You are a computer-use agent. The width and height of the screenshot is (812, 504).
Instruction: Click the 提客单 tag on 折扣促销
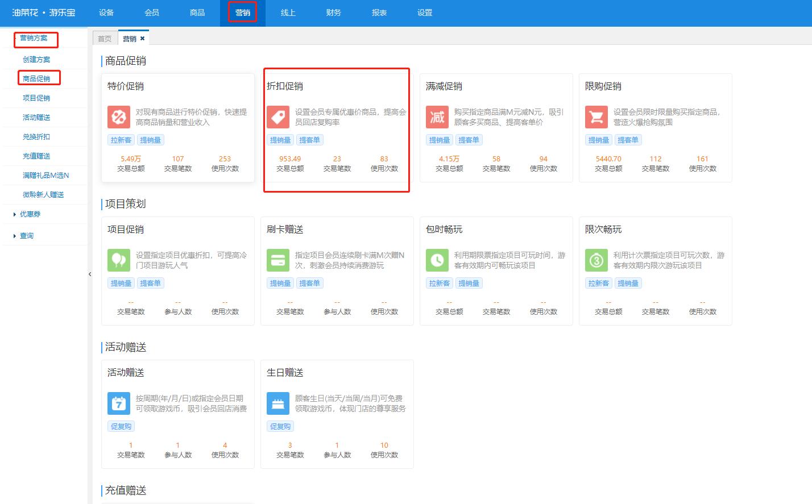pyautogui.click(x=309, y=140)
